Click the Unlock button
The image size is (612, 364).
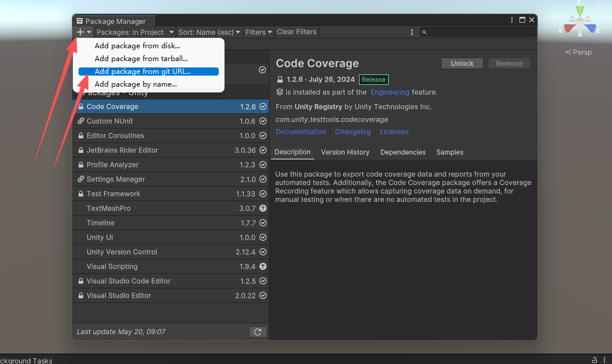pyautogui.click(x=462, y=63)
